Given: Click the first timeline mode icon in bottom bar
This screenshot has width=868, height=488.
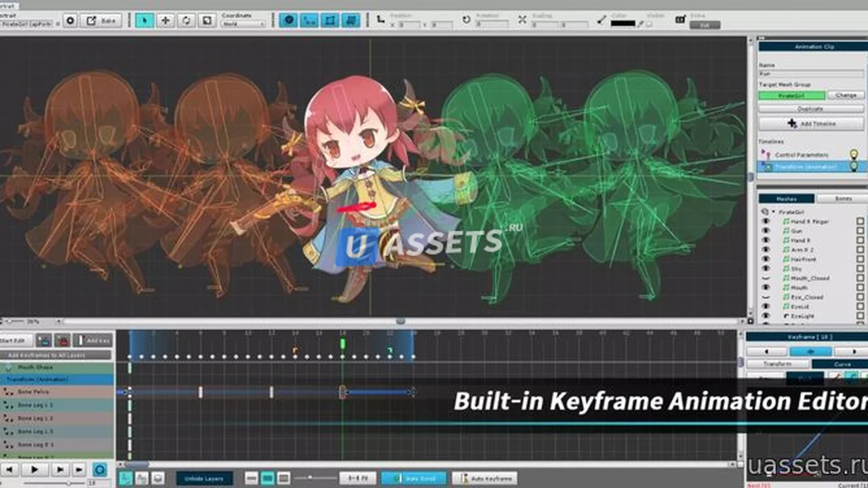Looking at the screenshot, I should (127, 479).
